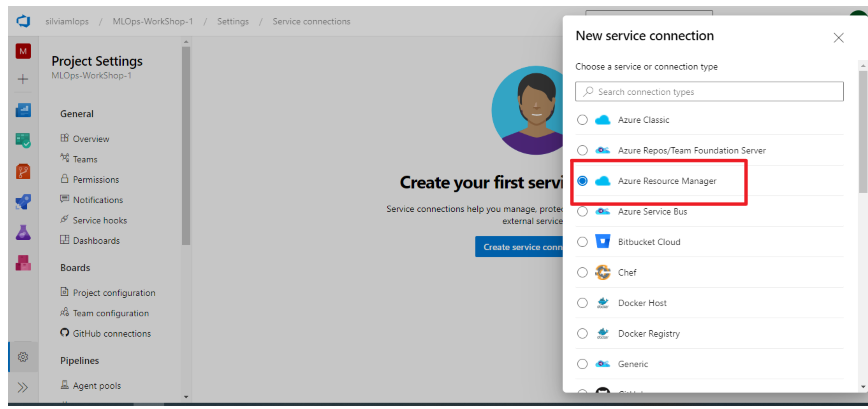The image size is (868, 409).
Task: Open the Azure DevOps logo home
Action: tap(23, 22)
